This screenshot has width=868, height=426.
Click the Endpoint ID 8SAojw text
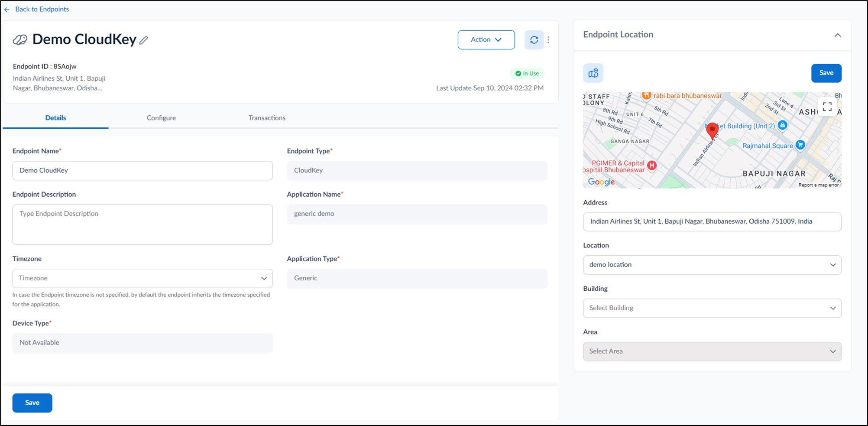45,66
